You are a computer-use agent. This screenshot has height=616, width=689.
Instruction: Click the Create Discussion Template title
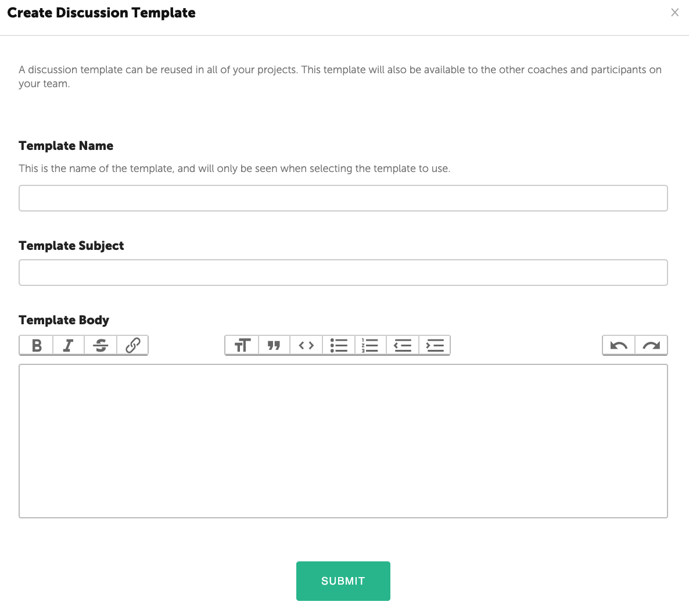click(102, 13)
